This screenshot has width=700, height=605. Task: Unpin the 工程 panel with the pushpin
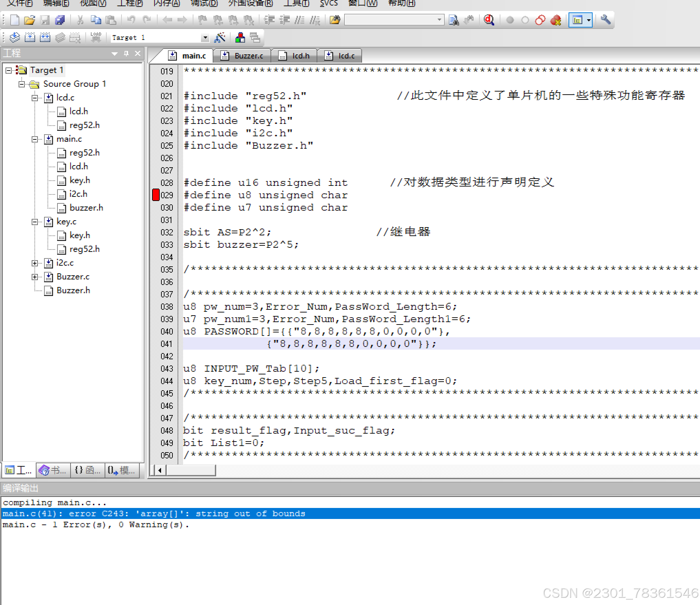[126, 53]
